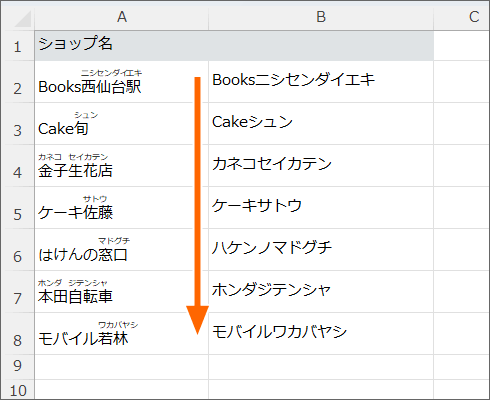Select cell containing Cake旬

click(122, 124)
